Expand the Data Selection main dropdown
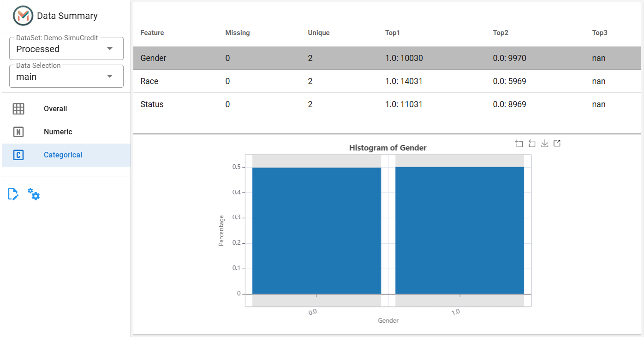Image resolution: width=644 pixels, height=337 pixels. [x=66, y=76]
